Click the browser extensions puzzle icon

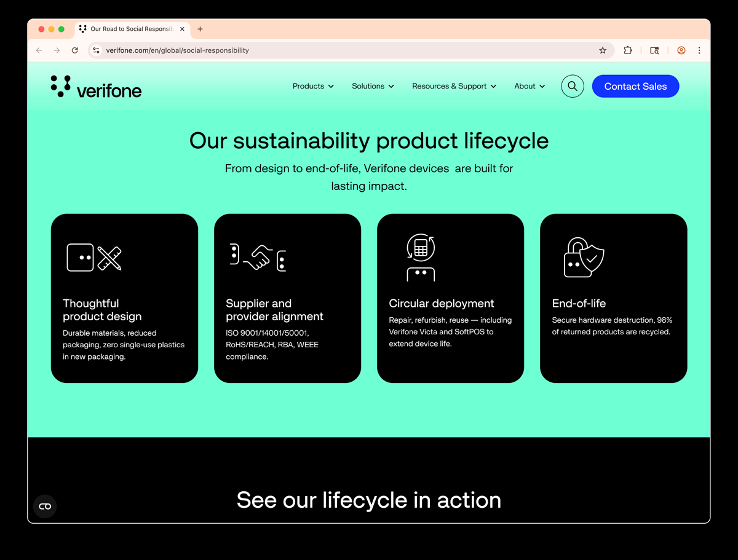tap(627, 50)
